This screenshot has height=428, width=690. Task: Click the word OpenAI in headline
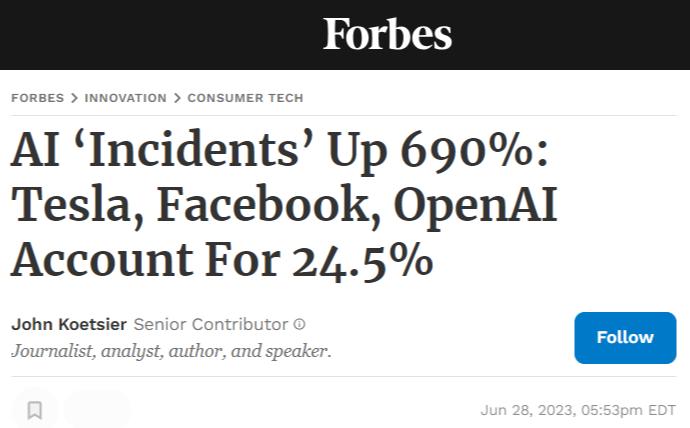pyautogui.click(x=474, y=205)
